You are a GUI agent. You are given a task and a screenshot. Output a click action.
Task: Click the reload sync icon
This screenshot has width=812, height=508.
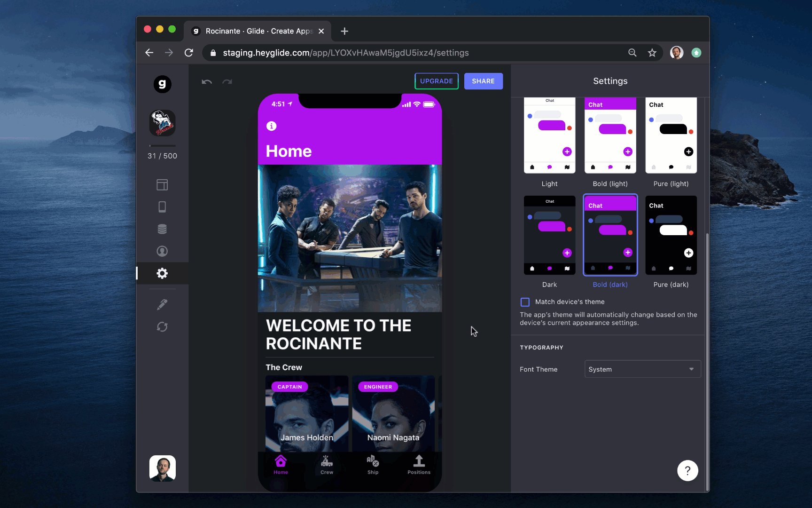coord(162,327)
